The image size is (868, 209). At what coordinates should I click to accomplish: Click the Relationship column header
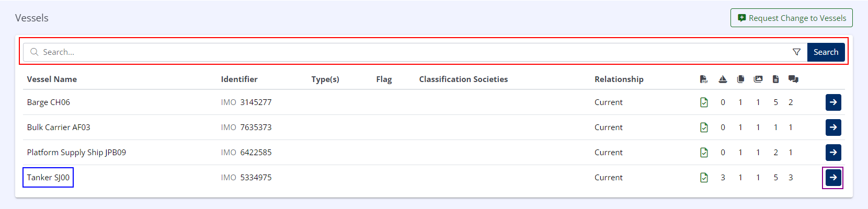point(619,79)
